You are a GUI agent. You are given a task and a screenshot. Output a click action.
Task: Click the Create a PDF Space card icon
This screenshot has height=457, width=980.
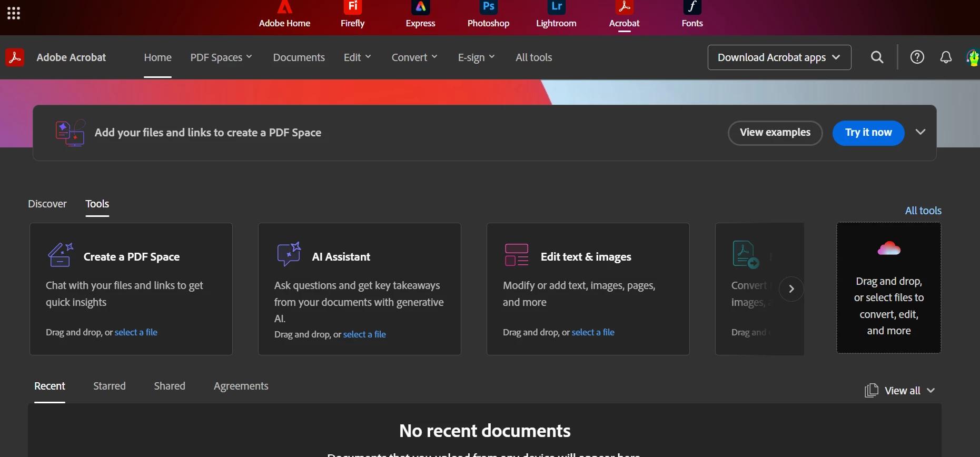61,255
